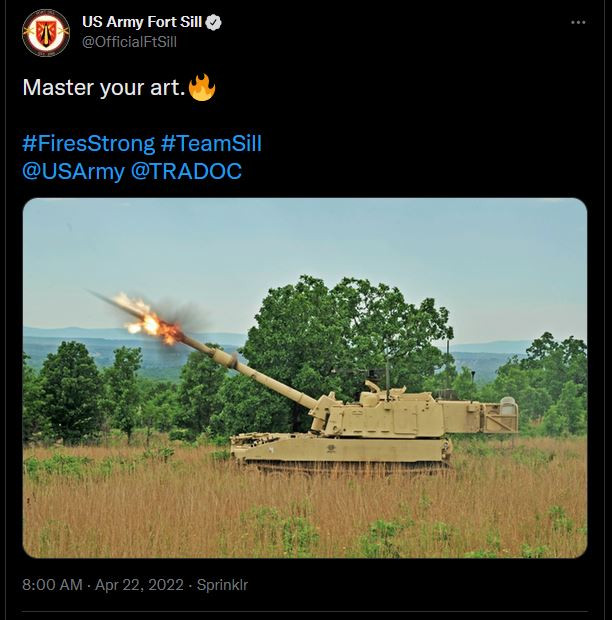Screen dimensions: 612x620
Task: Click the fire emoji in the tweet
Action: click(202, 87)
